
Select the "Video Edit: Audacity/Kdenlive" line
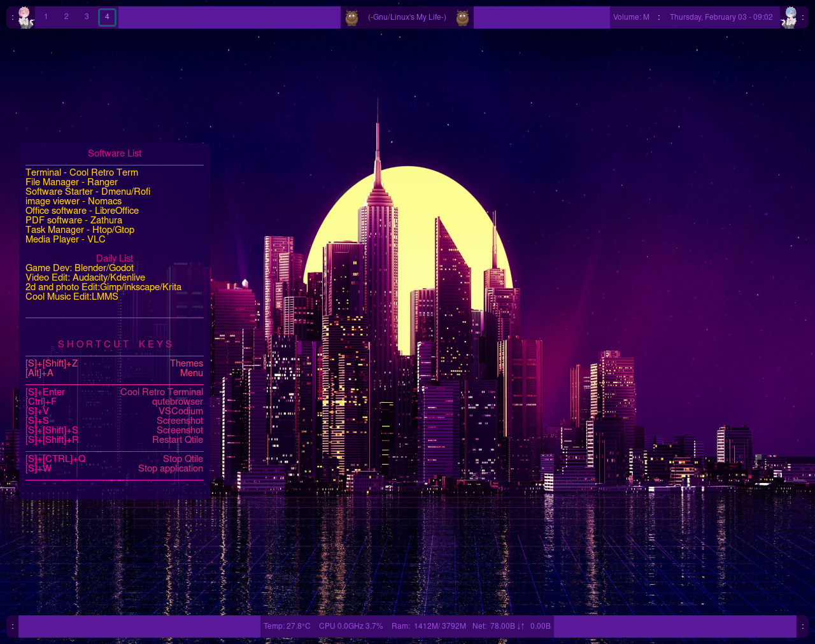coord(85,277)
